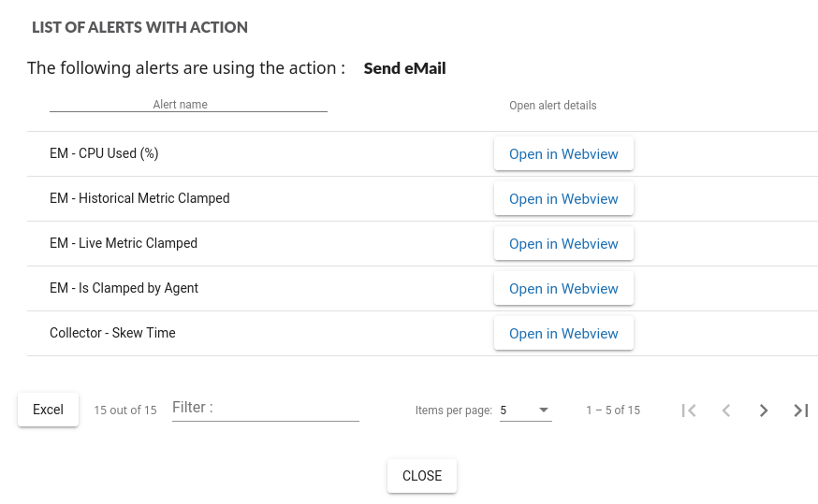The image size is (818, 504).
Task: Click the Filter input field
Action: pyautogui.click(x=265, y=409)
